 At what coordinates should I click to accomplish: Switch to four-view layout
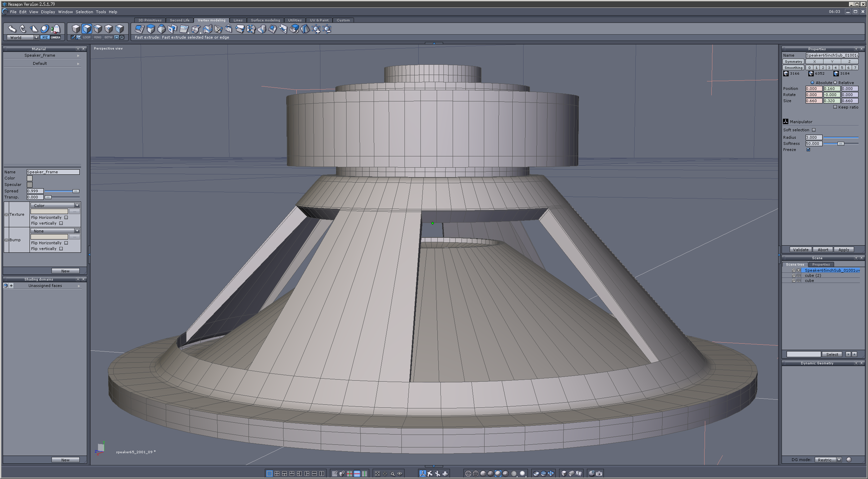tap(277, 474)
